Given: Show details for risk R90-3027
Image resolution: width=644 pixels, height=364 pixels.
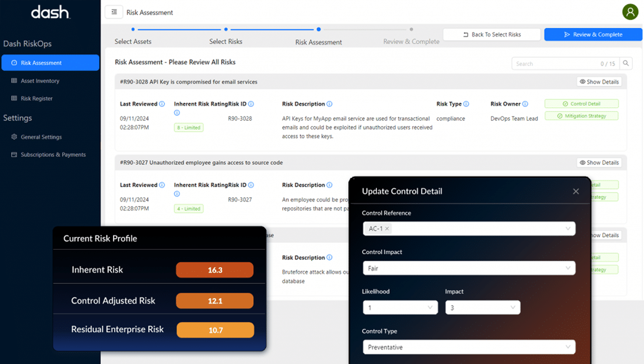Looking at the screenshot, I should 599,162.
